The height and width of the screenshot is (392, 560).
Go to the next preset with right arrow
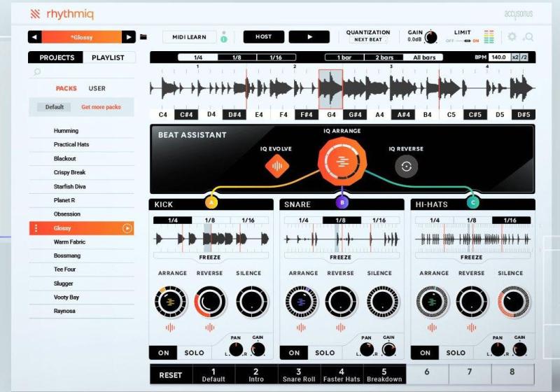coord(128,37)
